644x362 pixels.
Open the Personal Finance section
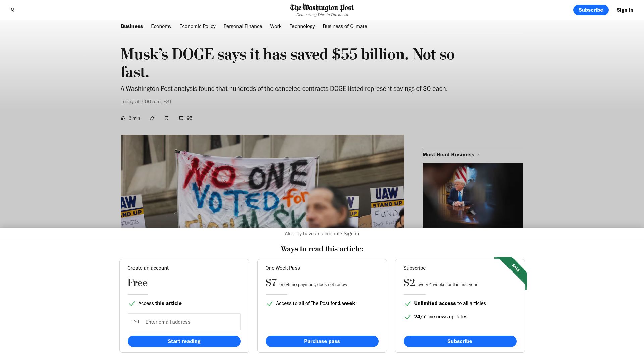243,26
